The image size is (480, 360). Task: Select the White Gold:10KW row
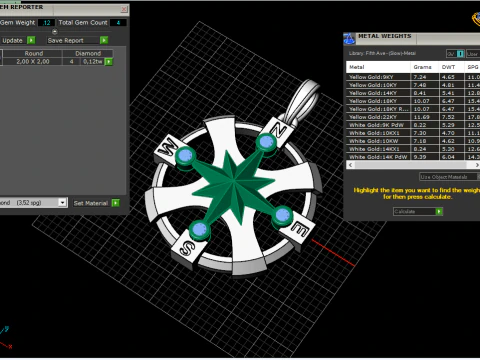pos(413,141)
